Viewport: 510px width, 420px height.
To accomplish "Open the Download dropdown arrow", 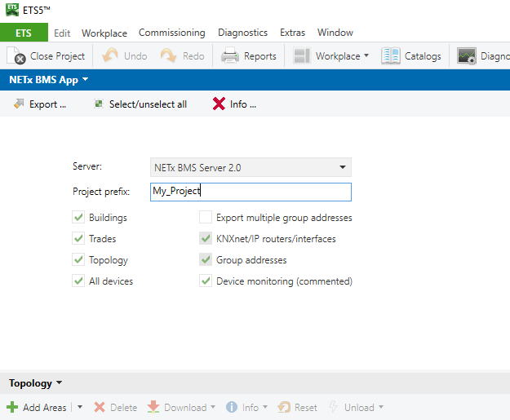I will pos(213,407).
